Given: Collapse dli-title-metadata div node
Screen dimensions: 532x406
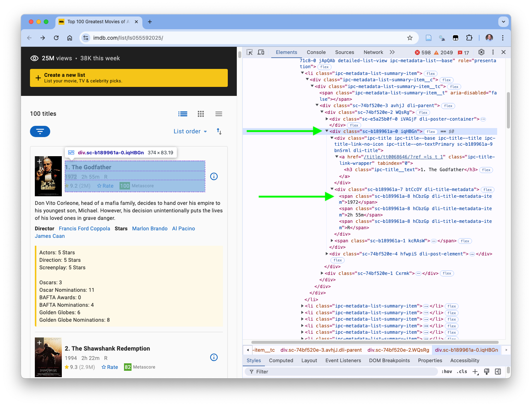Looking at the screenshot, I should pos(332,189).
